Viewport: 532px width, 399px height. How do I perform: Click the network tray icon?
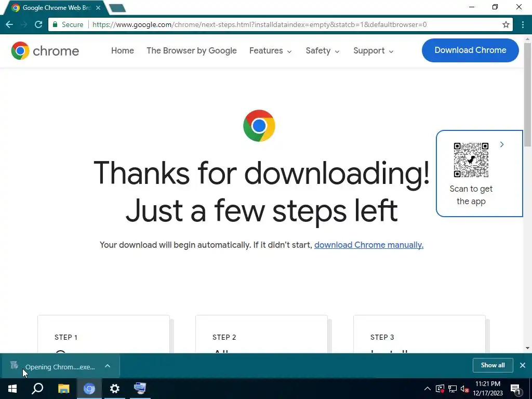coord(453,389)
